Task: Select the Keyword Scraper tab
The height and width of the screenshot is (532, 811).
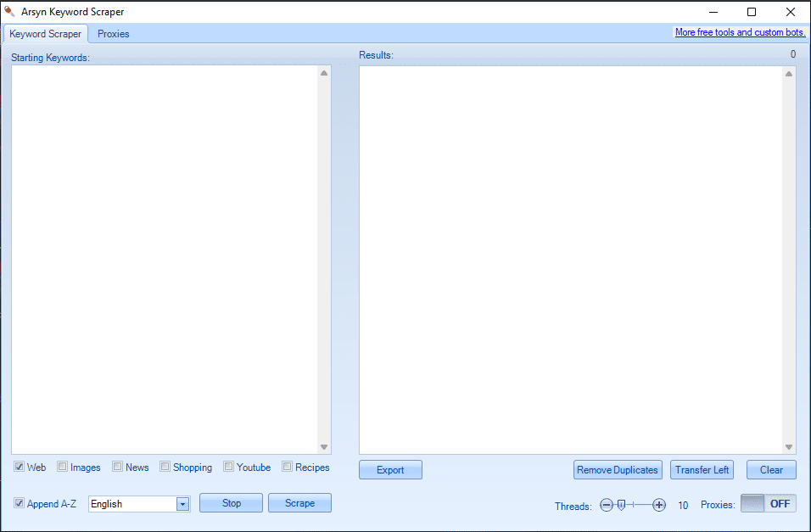Action: (45, 34)
